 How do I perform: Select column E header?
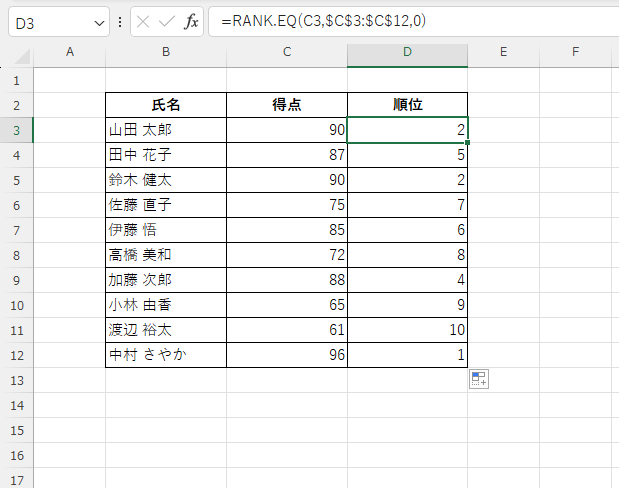[x=503, y=52]
